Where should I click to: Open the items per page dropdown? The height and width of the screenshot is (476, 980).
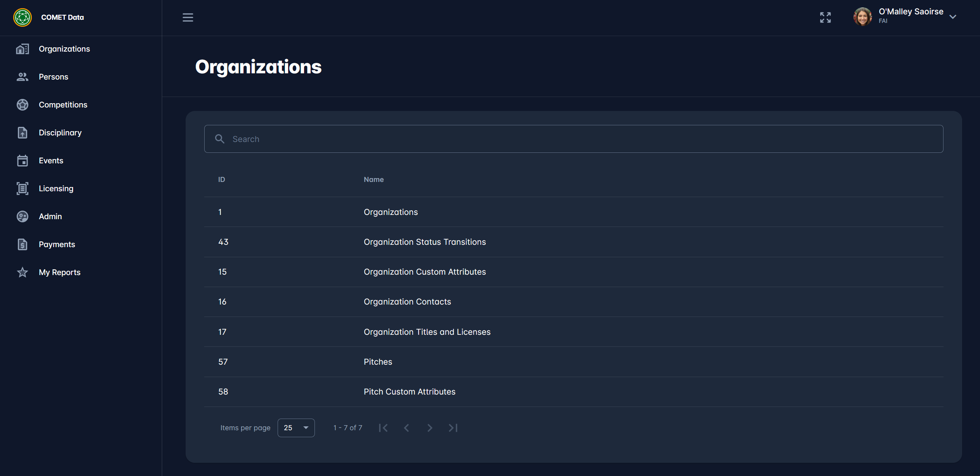pyautogui.click(x=296, y=428)
